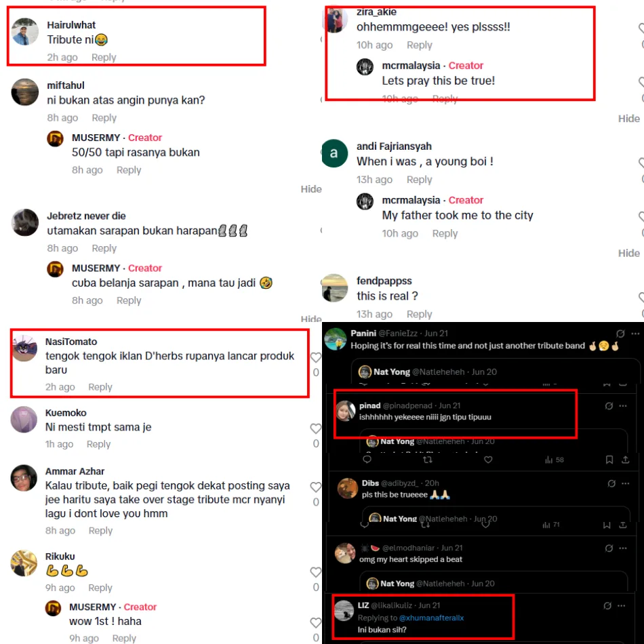Open more options on Panini's tweet
This screenshot has width=644, height=644.
point(635,334)
